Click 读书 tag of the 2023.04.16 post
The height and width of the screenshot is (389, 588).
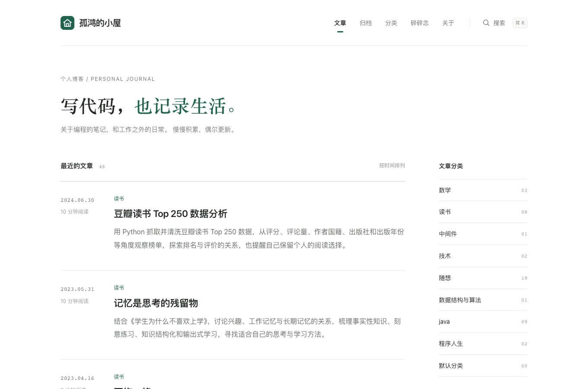tap(119, 377)
